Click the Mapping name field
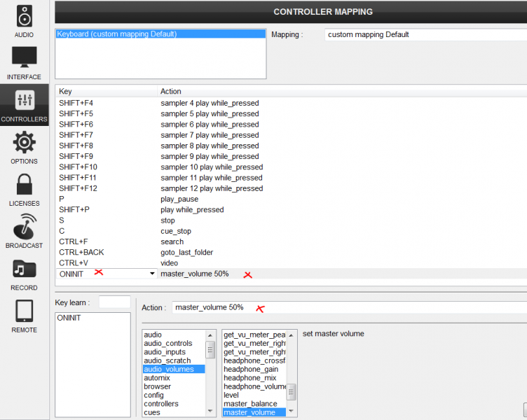 click(x=425, y=34)
